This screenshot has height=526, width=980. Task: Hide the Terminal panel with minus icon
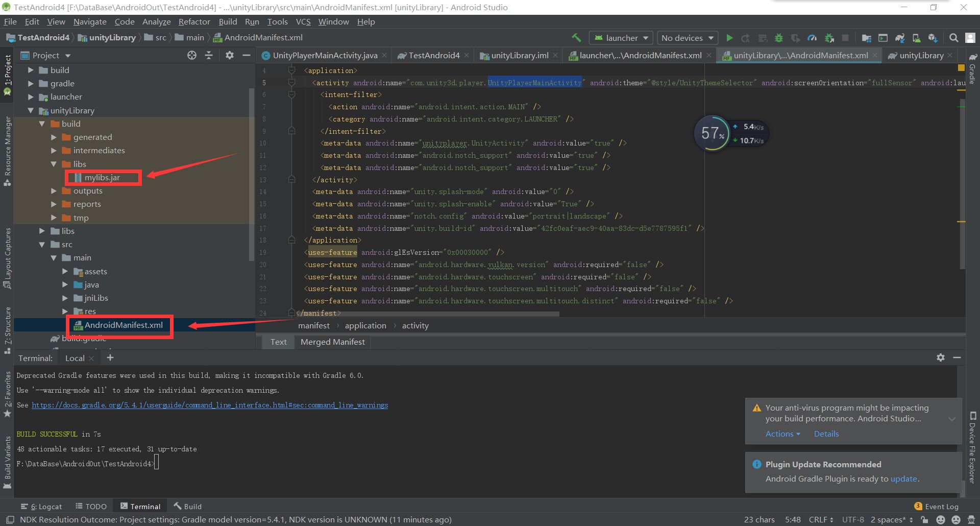click(957, 357)
